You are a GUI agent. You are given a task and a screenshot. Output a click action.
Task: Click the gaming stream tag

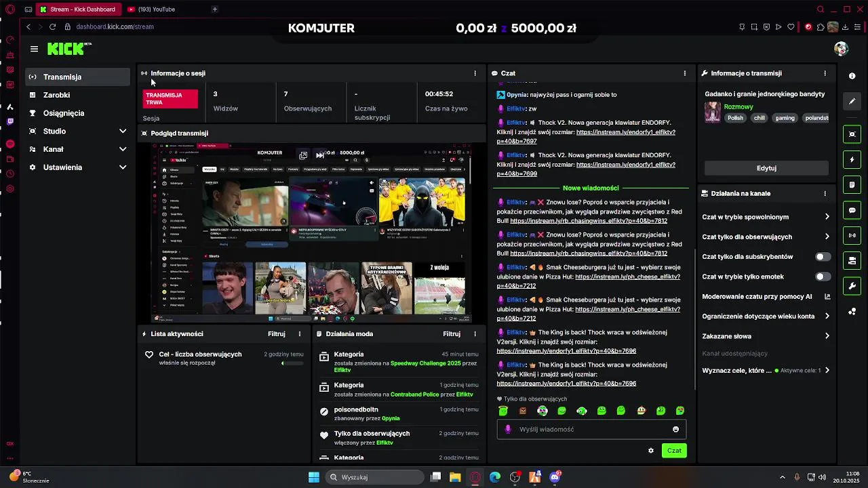point(785,118)
